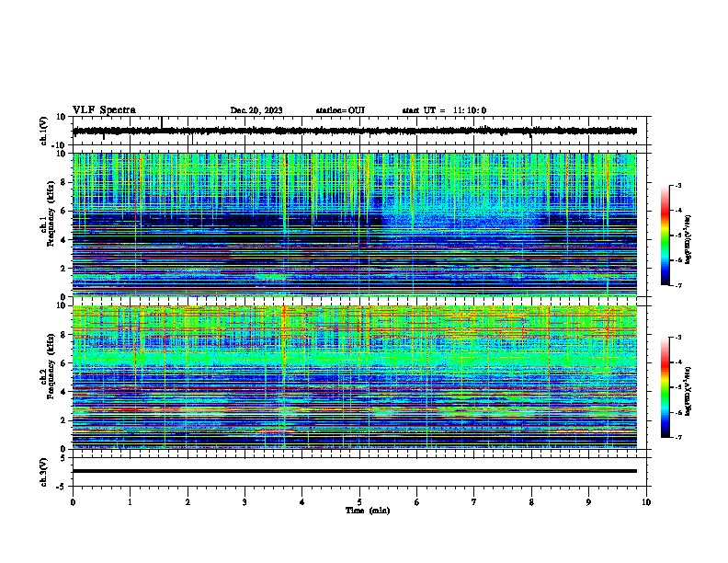
Task: Click the "6" kHz tick on ch.2 frequency axis
Action: pyautogui.click(x=63, y=362)
